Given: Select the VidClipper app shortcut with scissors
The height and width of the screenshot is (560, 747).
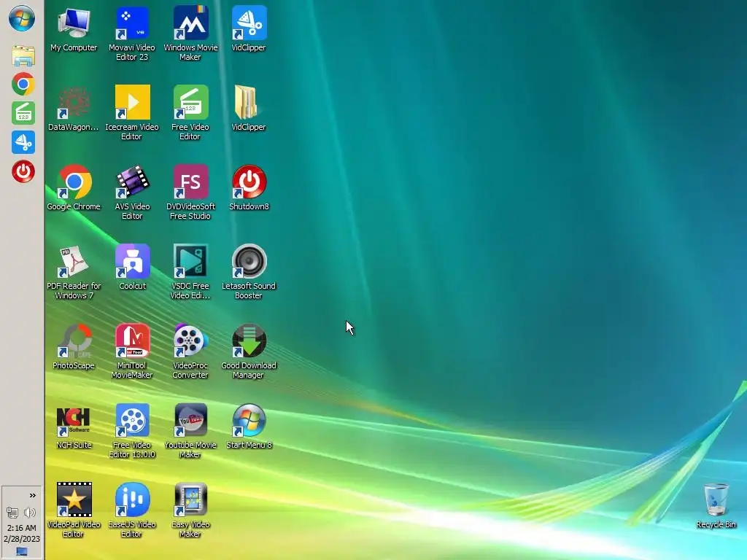Looking at the screenshot, I should (249, 28).
